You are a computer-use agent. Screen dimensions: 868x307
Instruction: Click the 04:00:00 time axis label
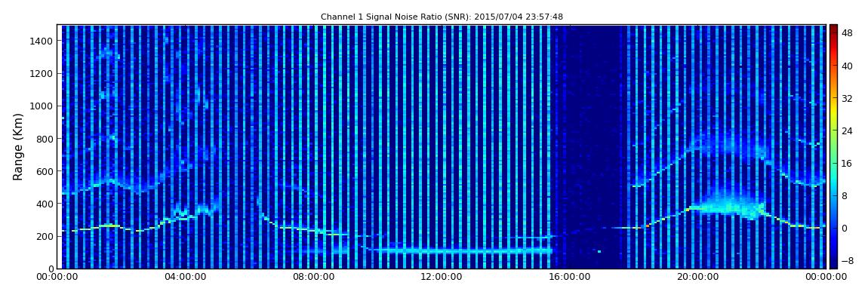point(186,277)
